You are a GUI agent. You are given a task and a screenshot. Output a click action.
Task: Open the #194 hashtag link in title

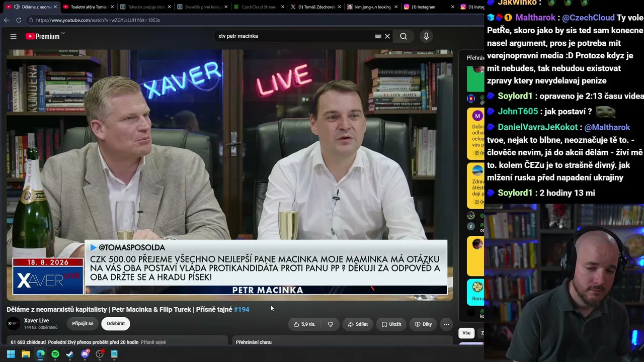tap(242, 309)
